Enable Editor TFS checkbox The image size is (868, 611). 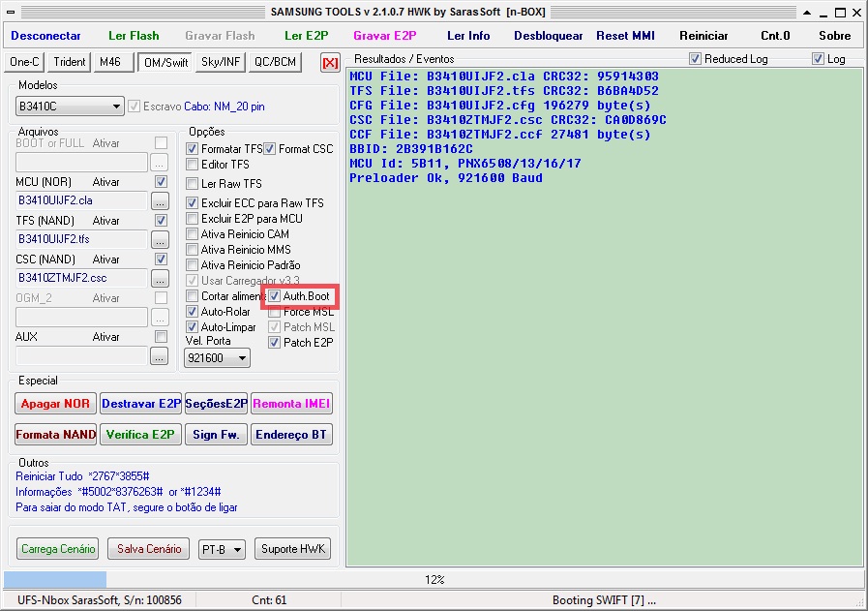point(193,164)
